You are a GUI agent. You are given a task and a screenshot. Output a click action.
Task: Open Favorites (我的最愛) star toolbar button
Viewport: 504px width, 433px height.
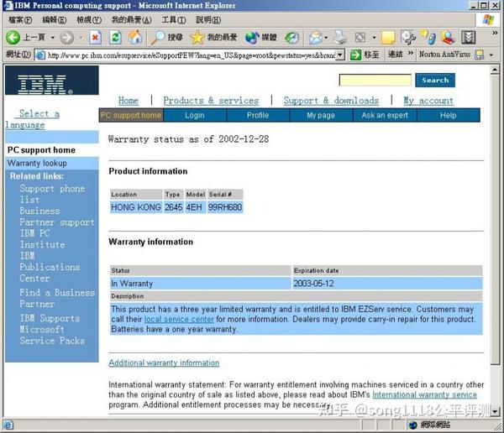click(213, 38)
